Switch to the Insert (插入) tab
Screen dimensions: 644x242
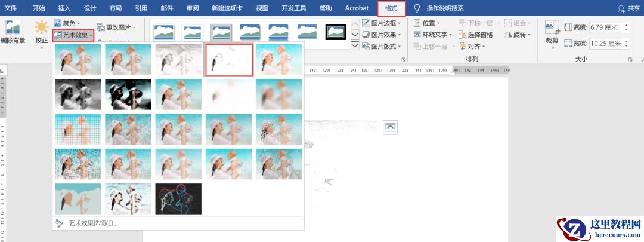64,8
